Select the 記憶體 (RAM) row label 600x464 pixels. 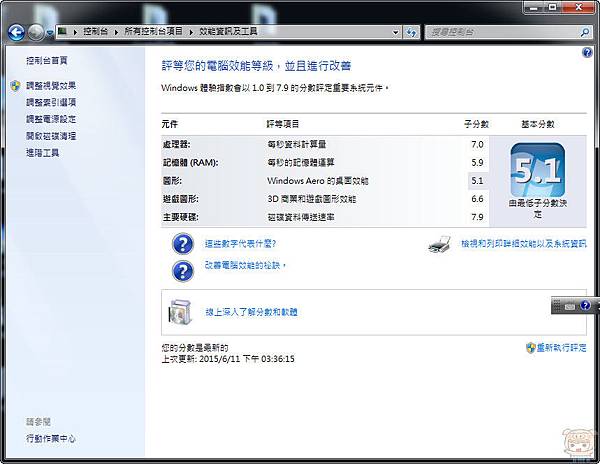tap(191, 163)
